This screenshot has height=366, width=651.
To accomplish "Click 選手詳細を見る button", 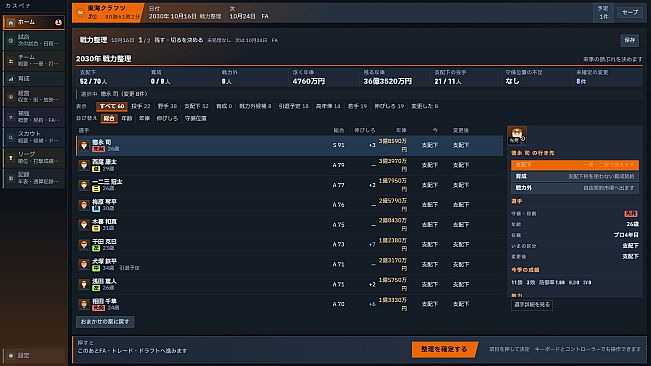I will click(x=532, y=305).
